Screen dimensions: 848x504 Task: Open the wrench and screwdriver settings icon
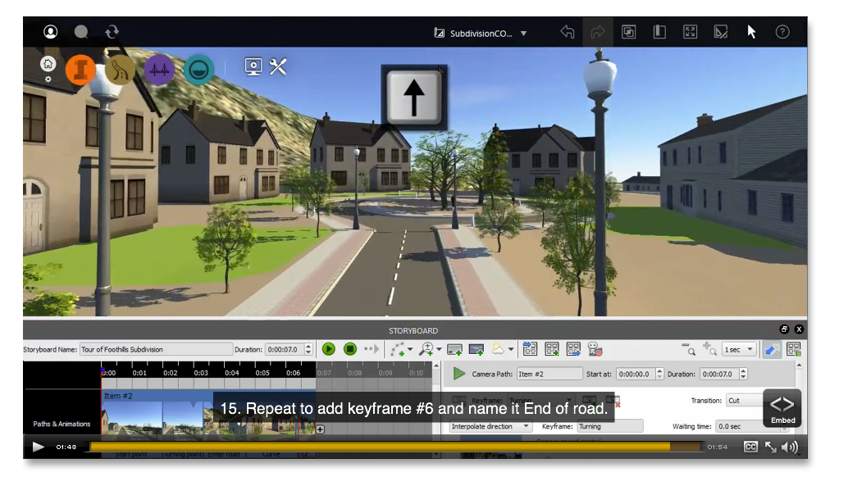click(278, 67)
